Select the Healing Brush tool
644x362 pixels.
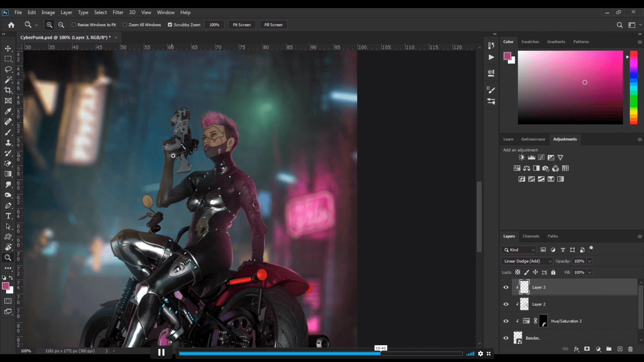[x=8, y=121]
